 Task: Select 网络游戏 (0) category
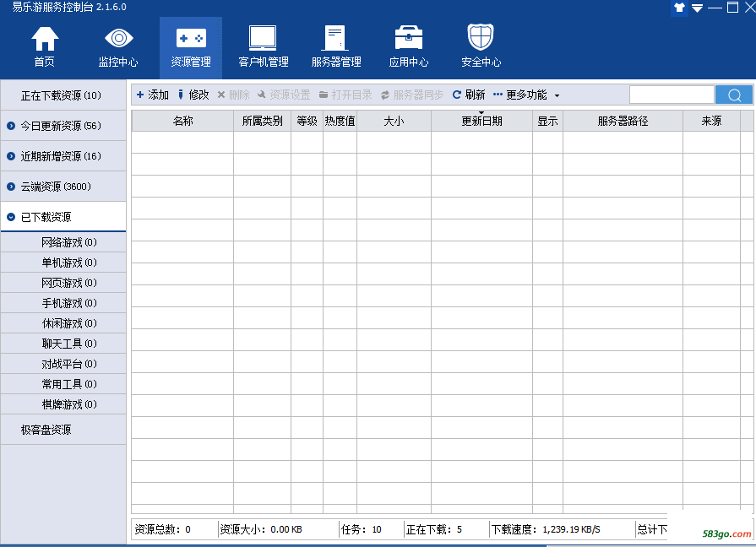(63, 242)
